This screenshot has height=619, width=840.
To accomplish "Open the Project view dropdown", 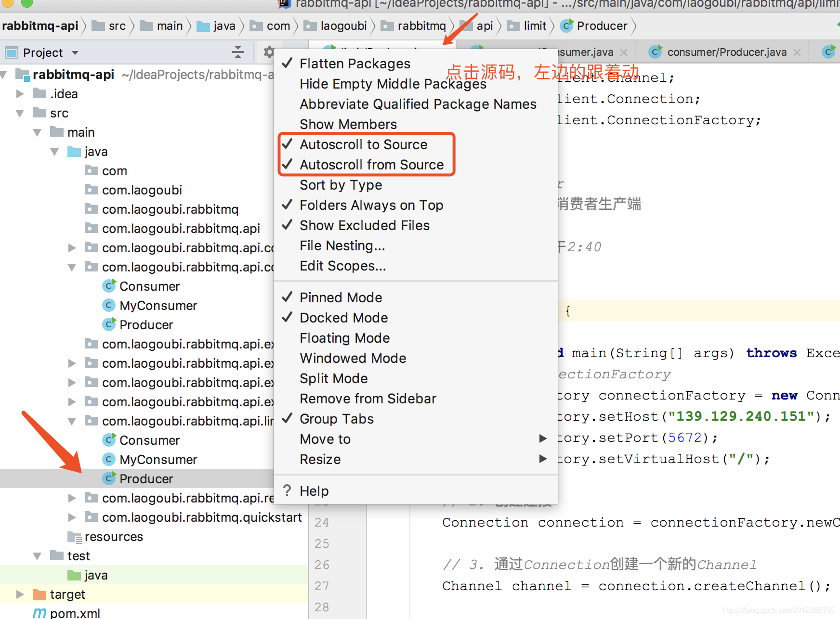I will coord(75,52).
